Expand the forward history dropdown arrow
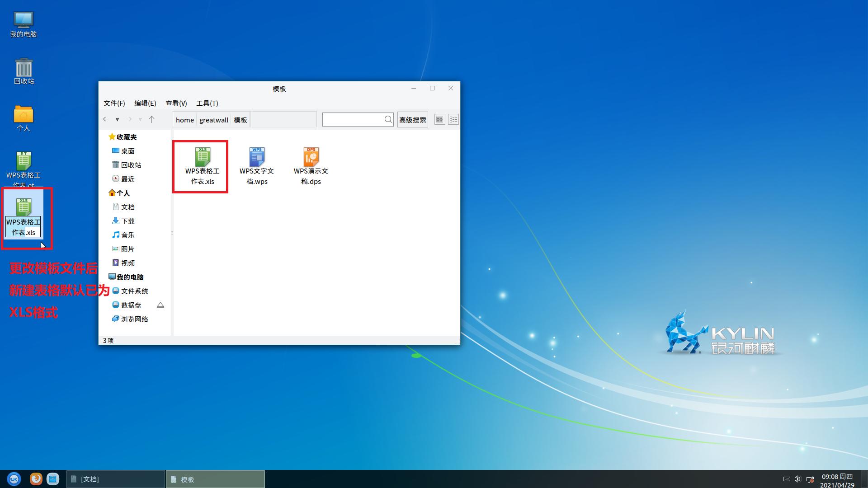This screenshot has height=488, width=868. point(140,119)
